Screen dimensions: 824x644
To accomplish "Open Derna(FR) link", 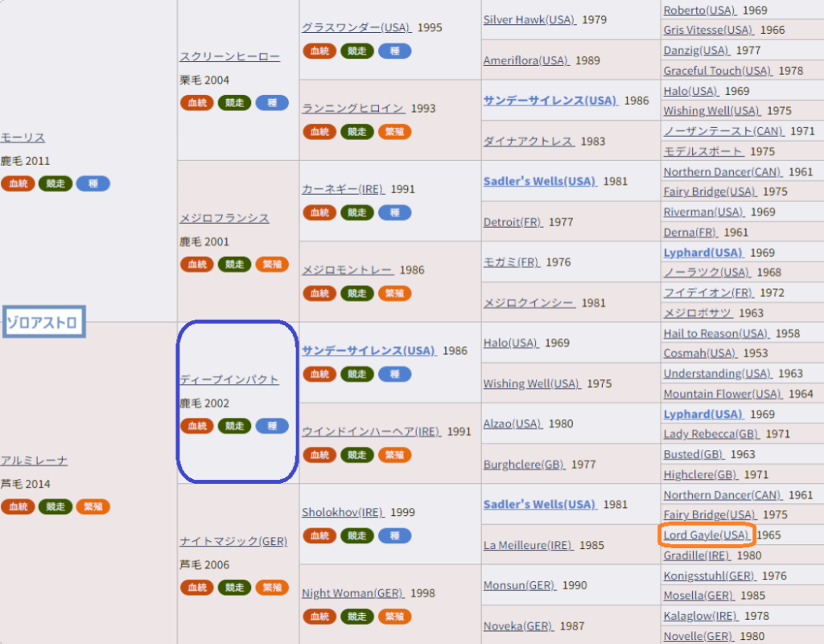I will 690,233.
